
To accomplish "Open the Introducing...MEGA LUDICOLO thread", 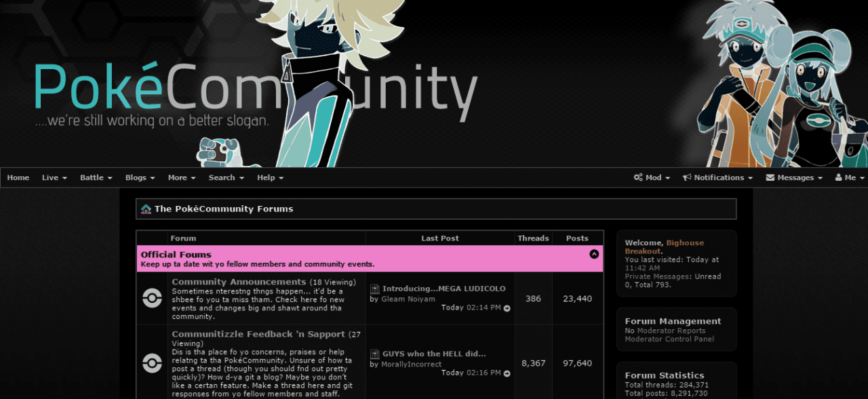I will [444, 289].
